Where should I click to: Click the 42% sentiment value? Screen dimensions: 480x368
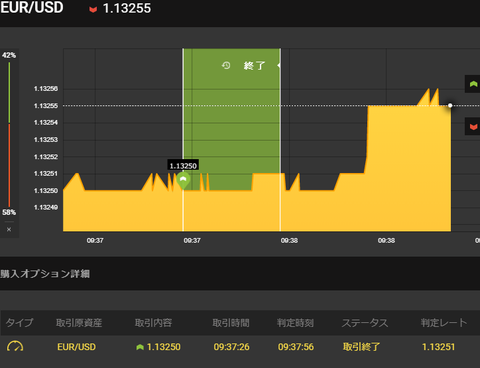[9, 55]
